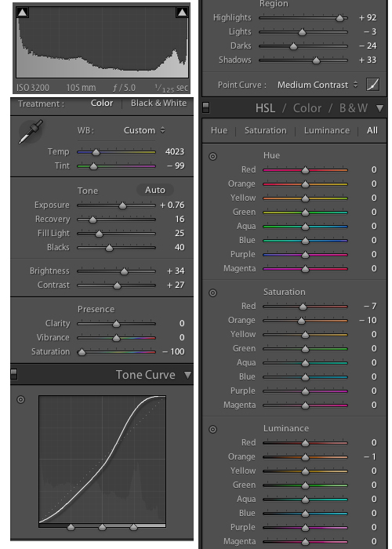This screenshot has width=392, height=549.
Task: Open the WB Custom dropdown
Action: [144, 130]
